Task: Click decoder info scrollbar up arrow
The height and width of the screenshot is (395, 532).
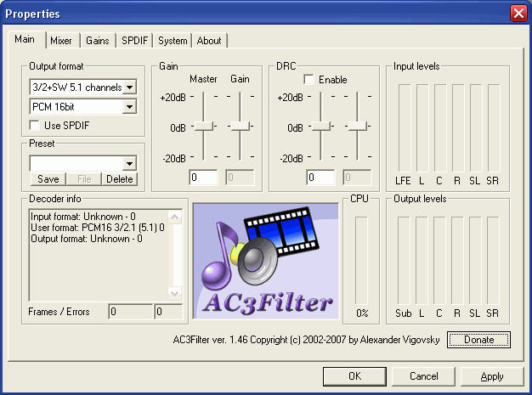Action: click(x=175, y=217)
